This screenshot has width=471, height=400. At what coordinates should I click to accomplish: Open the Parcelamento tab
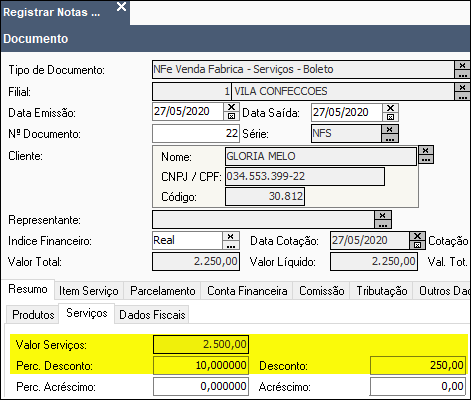[162, 291]
